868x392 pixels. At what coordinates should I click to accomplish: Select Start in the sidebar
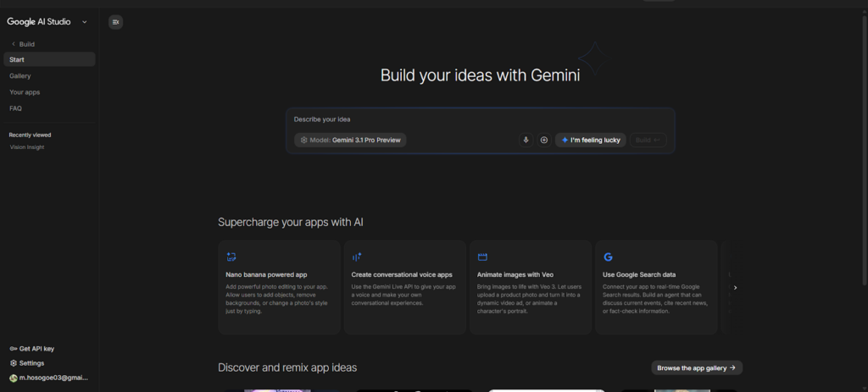click(x=49, y=59)
